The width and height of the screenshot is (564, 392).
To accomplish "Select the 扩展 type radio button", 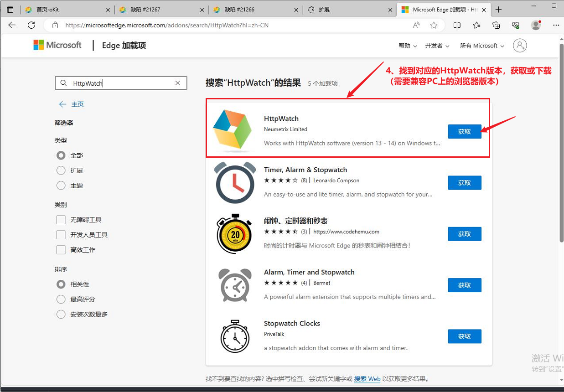I will click(x=61, y=170).
